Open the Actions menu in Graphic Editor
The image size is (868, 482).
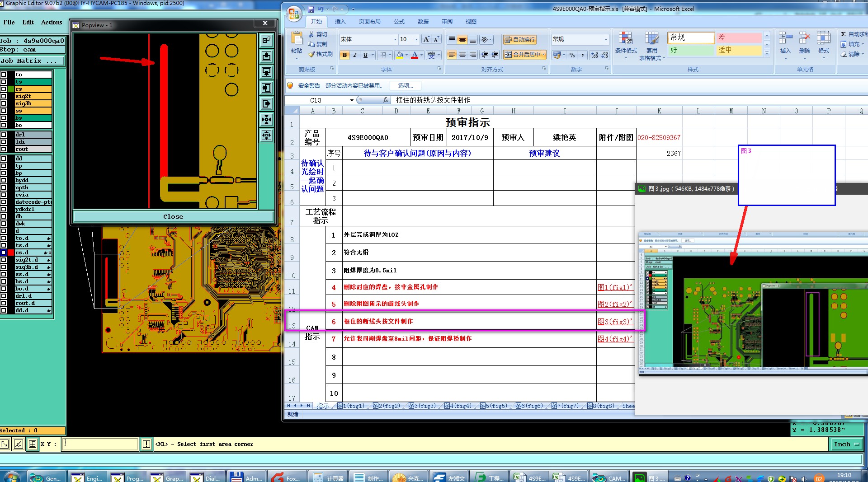click(x=52, y=22)
